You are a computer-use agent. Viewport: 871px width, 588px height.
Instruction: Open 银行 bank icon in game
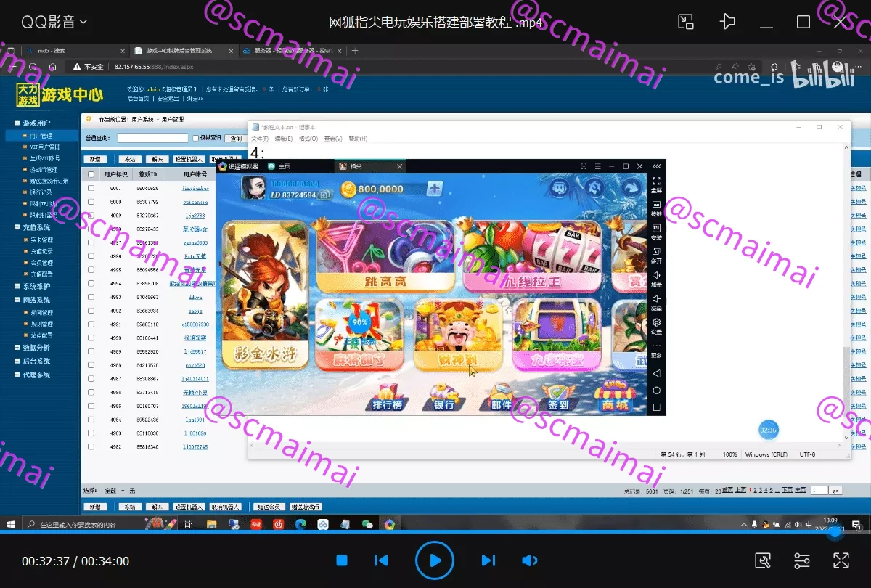[x=443, y=397]
